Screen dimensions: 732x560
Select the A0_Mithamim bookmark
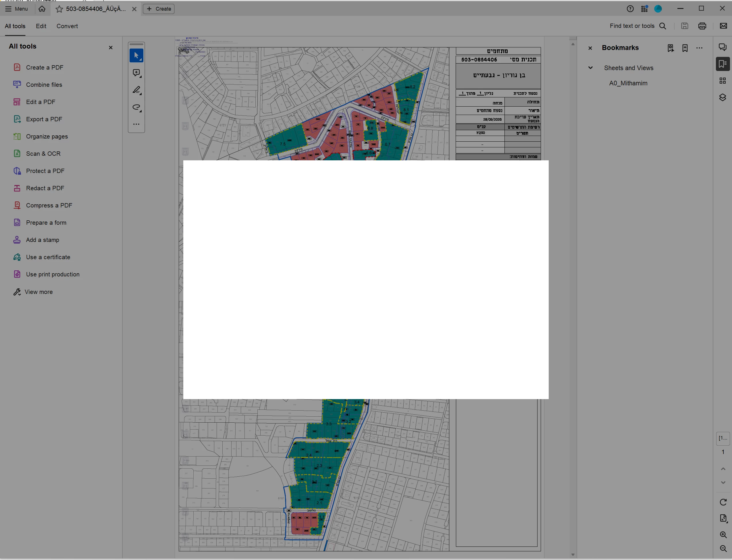[x=628, y=83]
